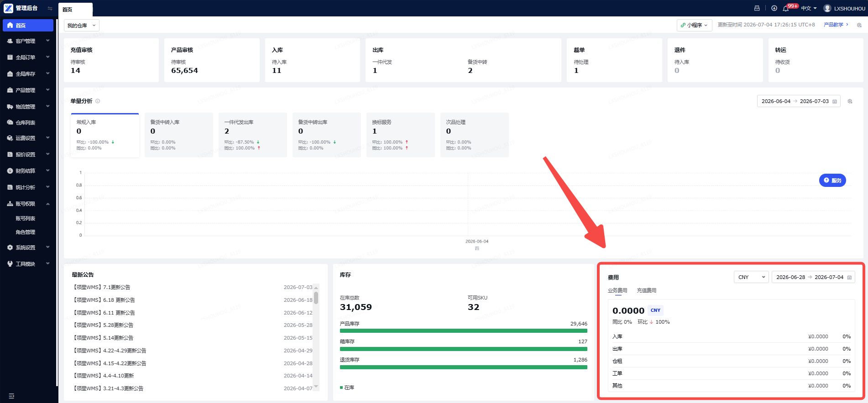Viewport: 868px width, 403px height.
Task: Select the 一件代发出库 analysis card
Action: pos(253,135)
